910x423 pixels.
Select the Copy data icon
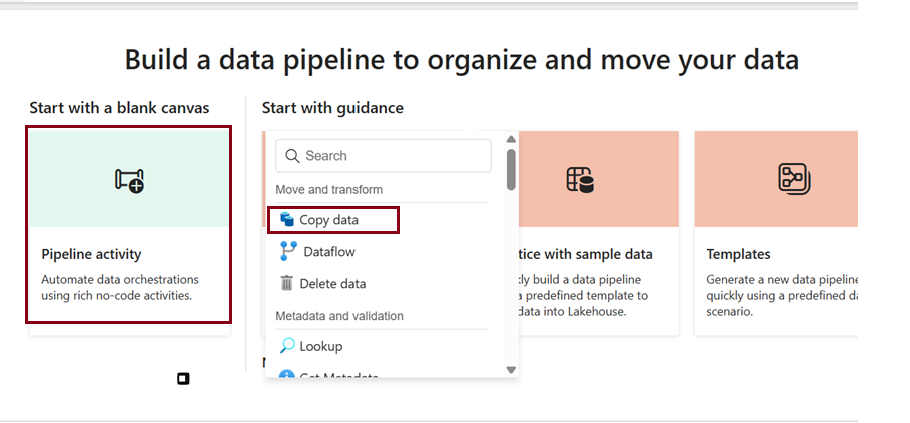point(287,220)
